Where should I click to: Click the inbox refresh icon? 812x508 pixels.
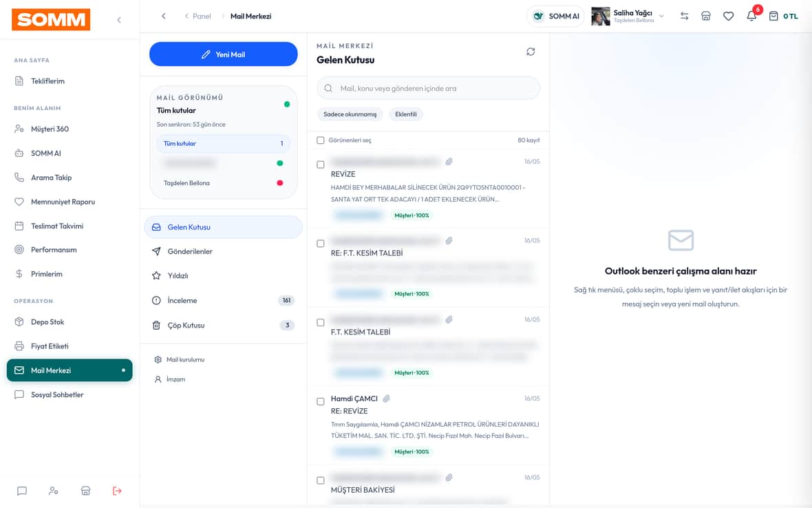pyautogui.click(x=531, y=52)
